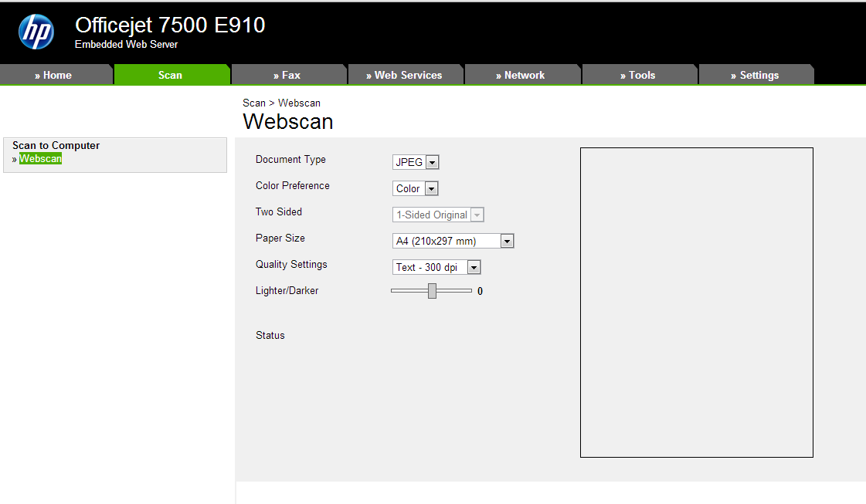Open the Document Type JPEG dropdown

coord(416,162)
